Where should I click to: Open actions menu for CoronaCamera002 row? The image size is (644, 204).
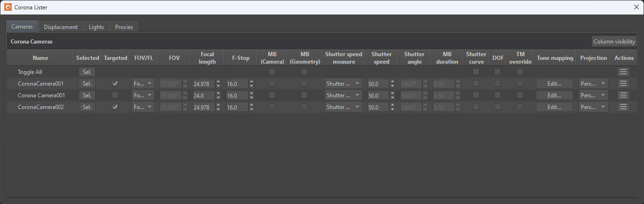pos(623,107)
